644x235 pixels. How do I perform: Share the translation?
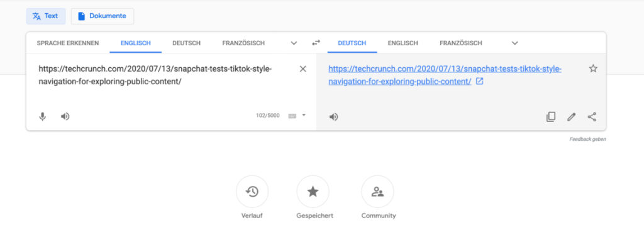point(592,117)
